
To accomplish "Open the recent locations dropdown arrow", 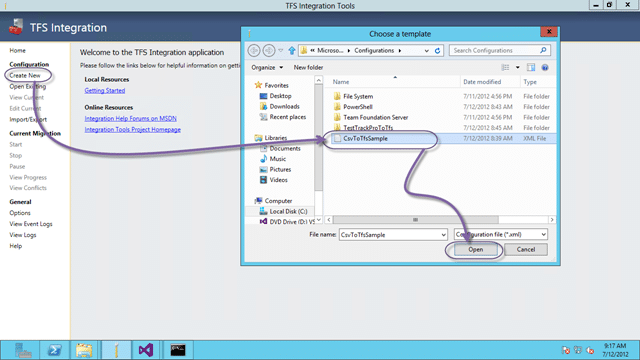I will pos(281,51).
